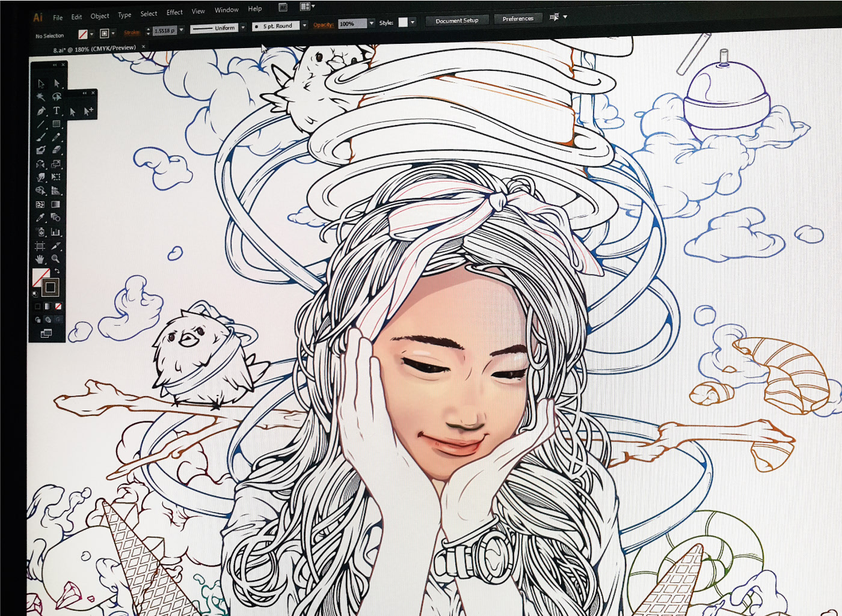
Task: Select the Blob Brush tool
Action: point(41,151)
